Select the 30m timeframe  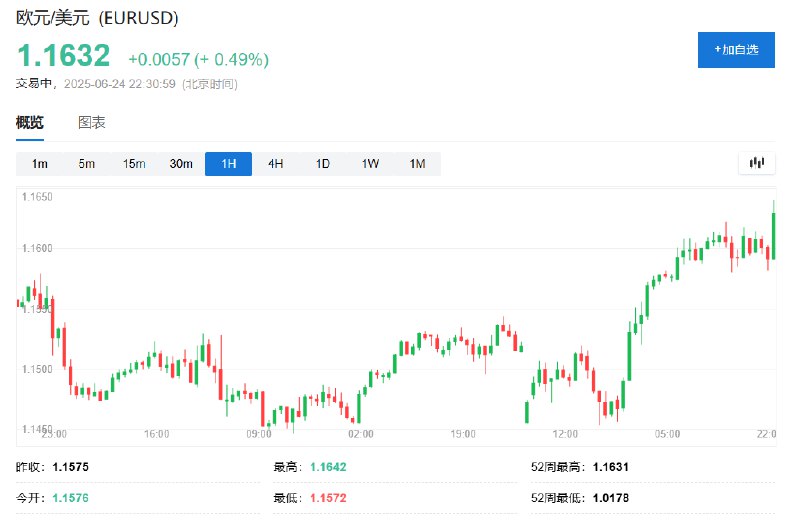click(181, 164)
